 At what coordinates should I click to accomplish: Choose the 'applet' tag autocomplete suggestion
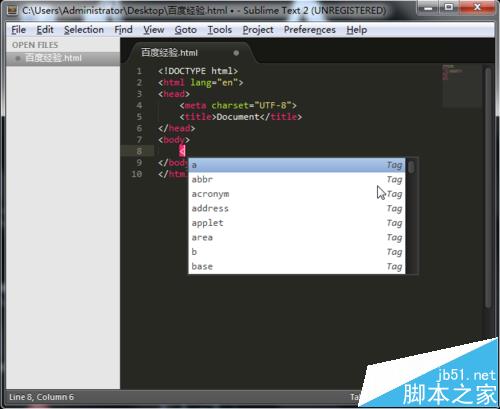click(x=297, y=223)
